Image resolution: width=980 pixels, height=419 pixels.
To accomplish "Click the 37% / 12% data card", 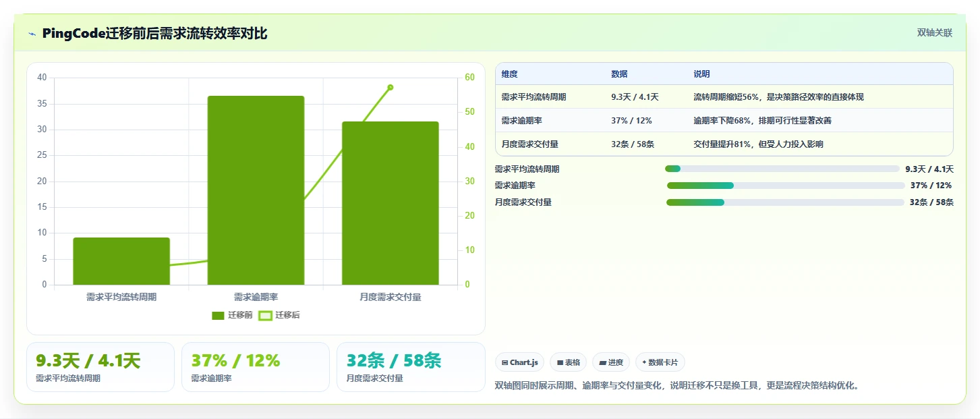I will point(256,367).
